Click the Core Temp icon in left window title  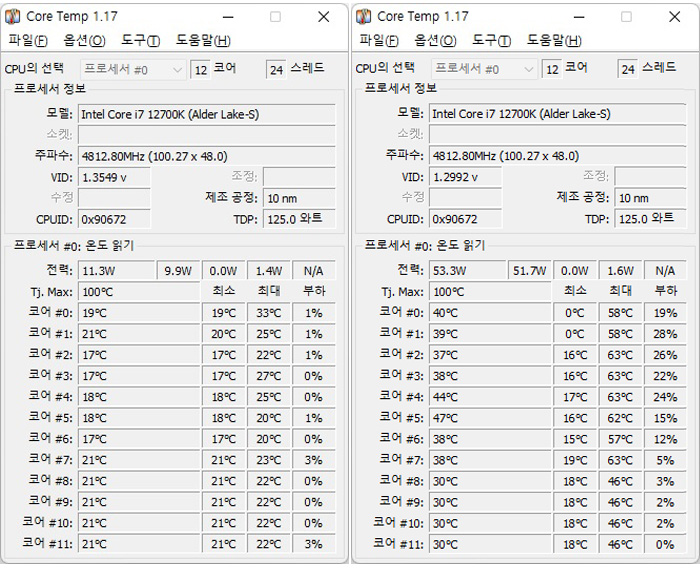coord(12,17)
